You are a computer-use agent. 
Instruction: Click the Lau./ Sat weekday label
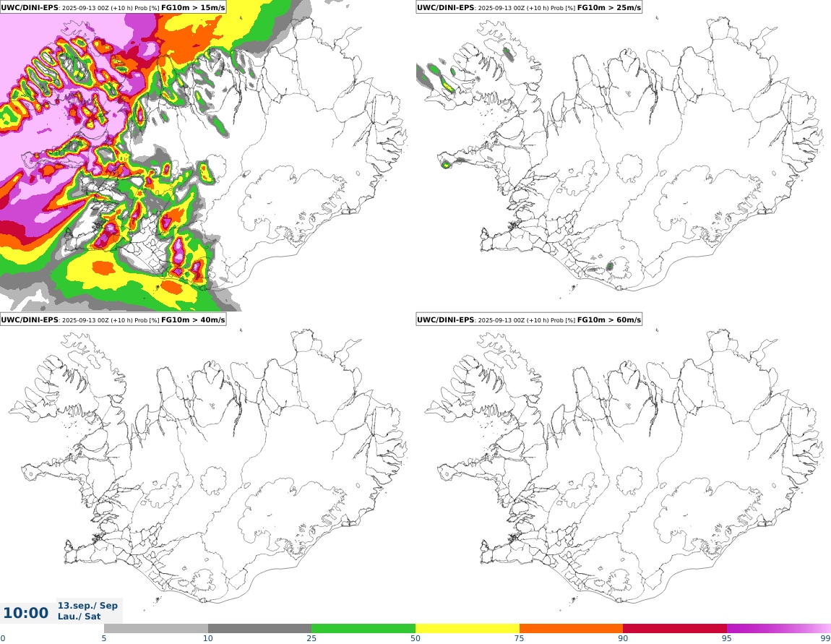(79, 617)
